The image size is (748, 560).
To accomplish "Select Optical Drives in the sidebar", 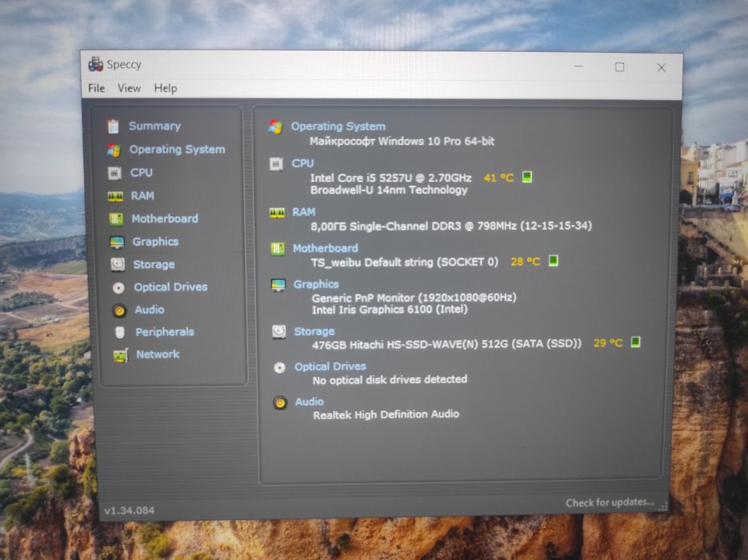I will tap(170, 286).
